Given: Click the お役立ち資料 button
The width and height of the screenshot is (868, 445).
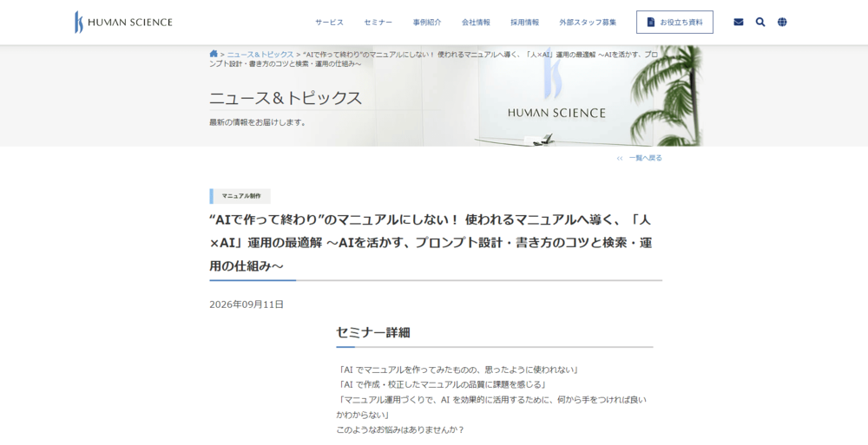Looking at the screenshot, I should pos(674,23).
